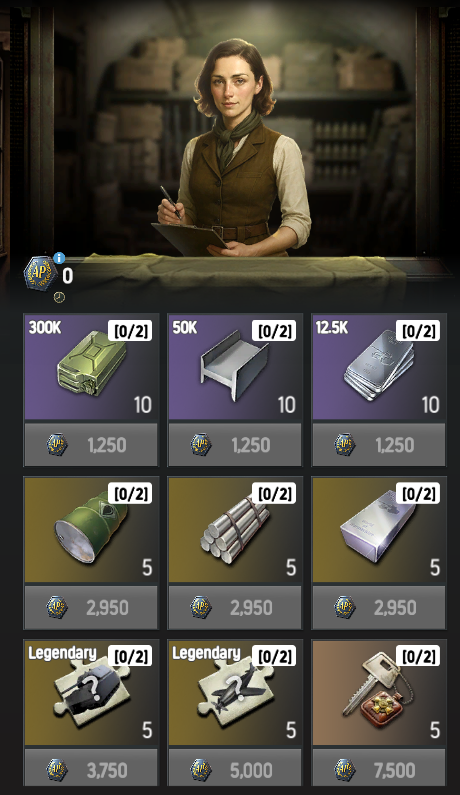Choose the green oil barrel item

coord(91,530)
